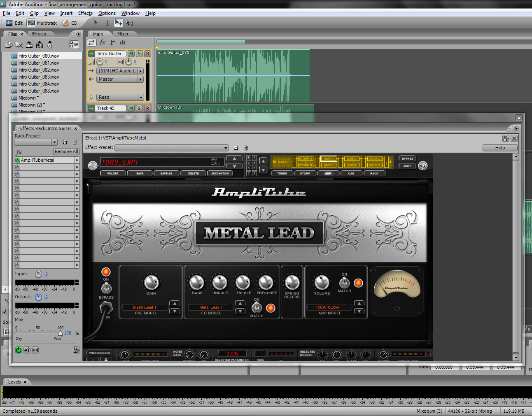Click the Dry/Wet Mix slider handle
The height and width of the screenshot is (416, 532).
coord(61,333)
